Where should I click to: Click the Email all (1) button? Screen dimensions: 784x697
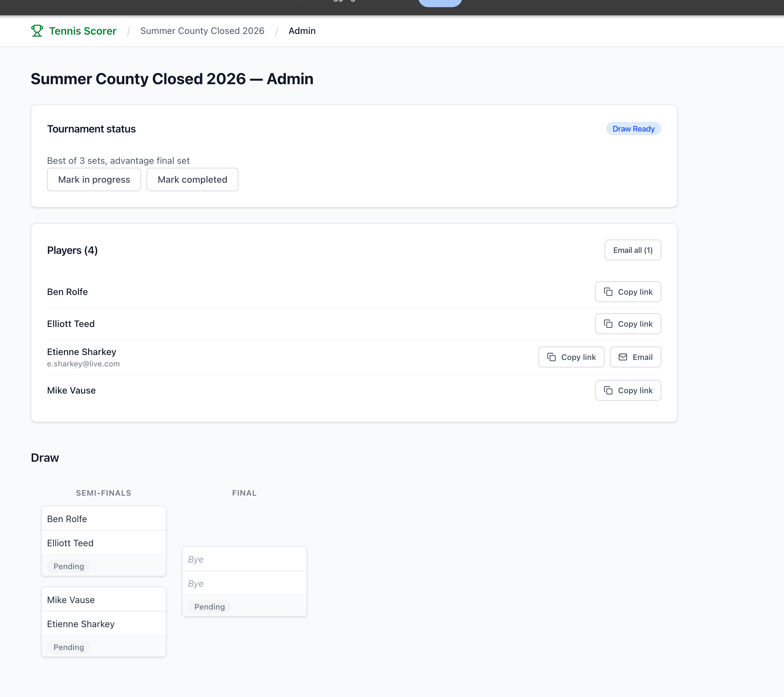tap(632, 250)
